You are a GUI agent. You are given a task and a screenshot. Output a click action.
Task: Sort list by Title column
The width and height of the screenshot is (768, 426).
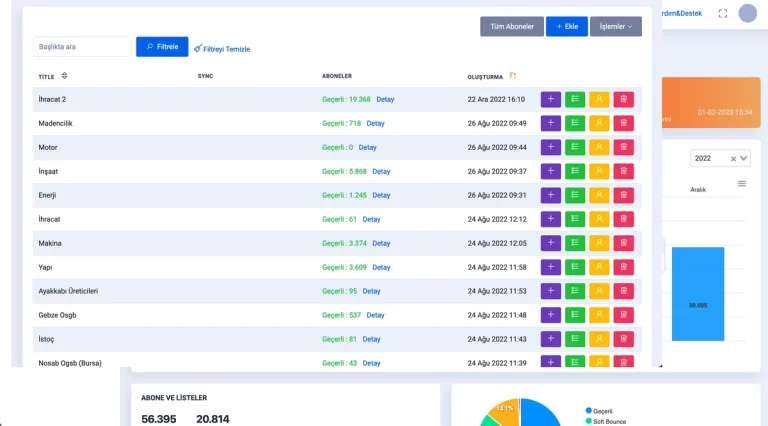(x=65, y=76)
